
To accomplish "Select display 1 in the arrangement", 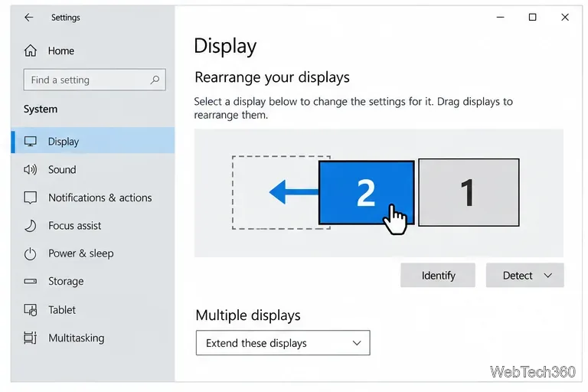I will click(469, 192).
